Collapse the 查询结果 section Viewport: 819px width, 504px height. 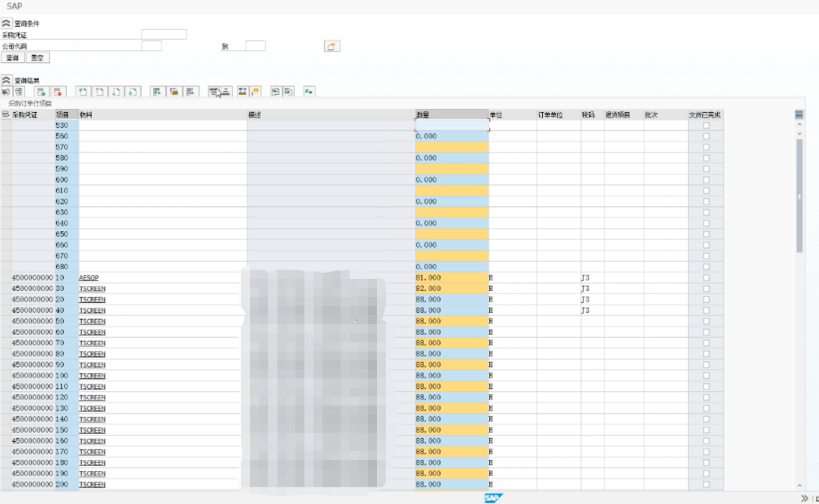pyautogui.click(x=6, y=80)
